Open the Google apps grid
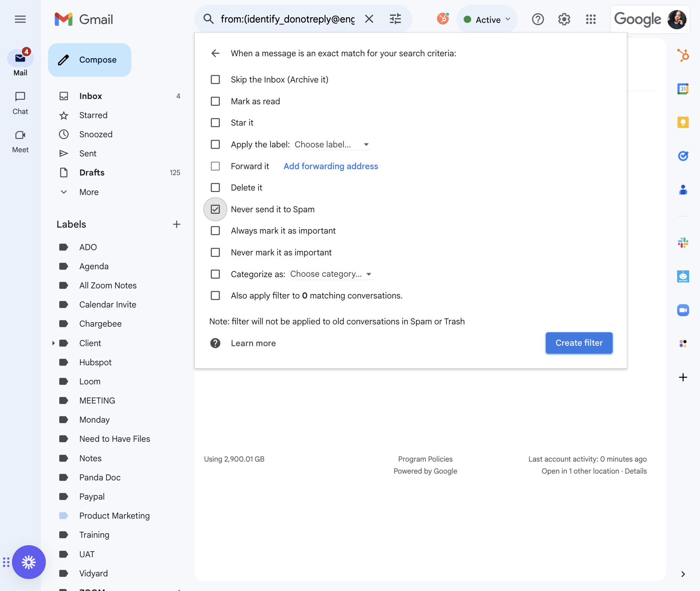Viewport: 700px width, 591px height. pyautogui.click(x=591, y=19)
